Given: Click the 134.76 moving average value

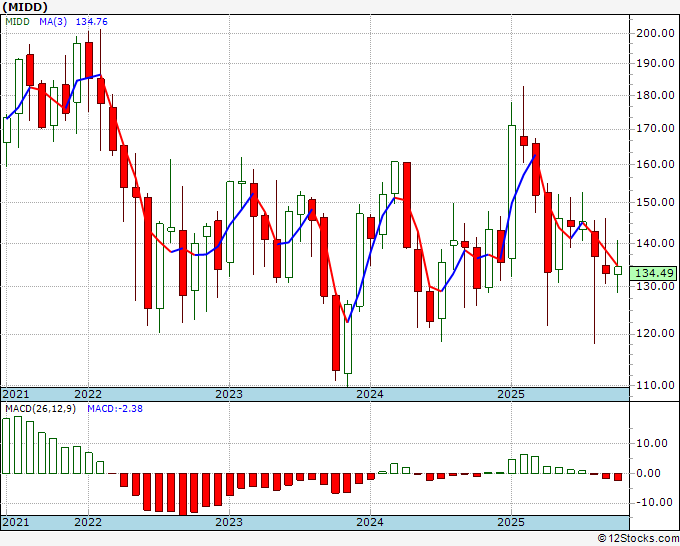Looking at the screenshot, I should (92, 22).
